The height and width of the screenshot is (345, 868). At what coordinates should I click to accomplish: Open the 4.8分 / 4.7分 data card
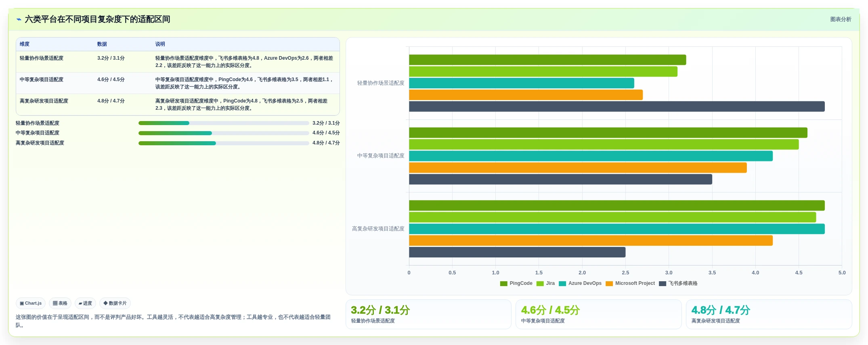point(769,314)
